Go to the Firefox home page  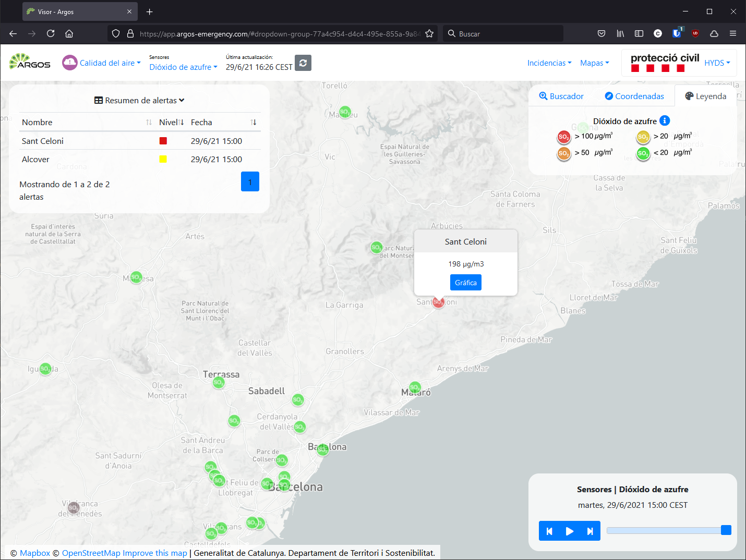69,33
